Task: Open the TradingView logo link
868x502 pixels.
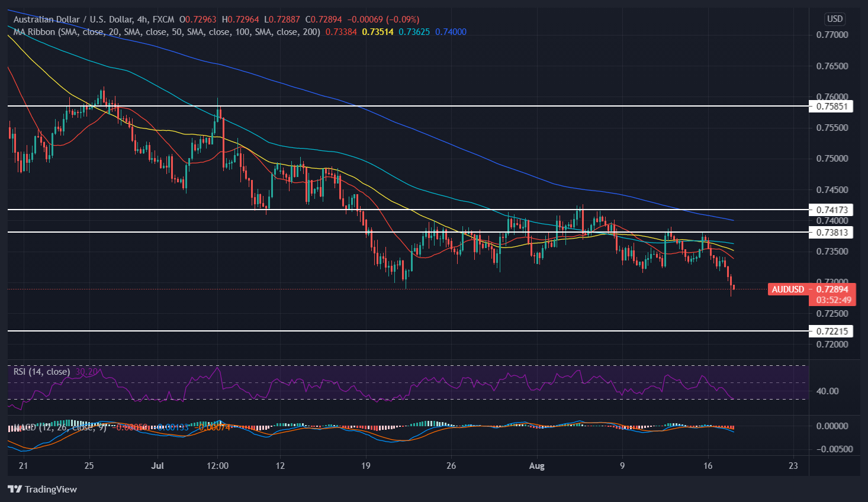Action: [x=43, y=489]
